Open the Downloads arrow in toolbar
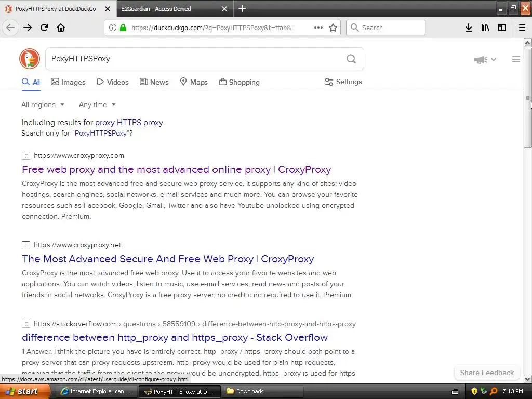 [469, 28]
